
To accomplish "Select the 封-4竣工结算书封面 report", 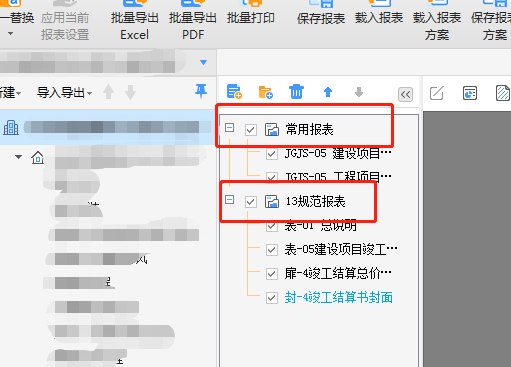I will (x=339, y=297).
